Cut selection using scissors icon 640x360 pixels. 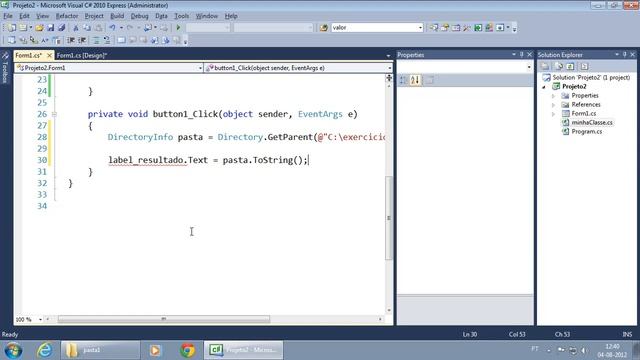(x=76, y=28)
